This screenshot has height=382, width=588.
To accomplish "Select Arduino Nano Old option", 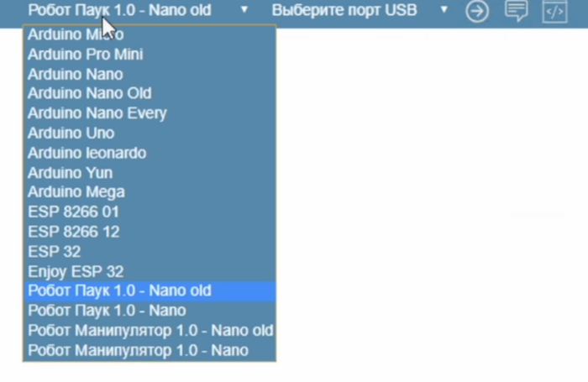I will coord(89,93).
